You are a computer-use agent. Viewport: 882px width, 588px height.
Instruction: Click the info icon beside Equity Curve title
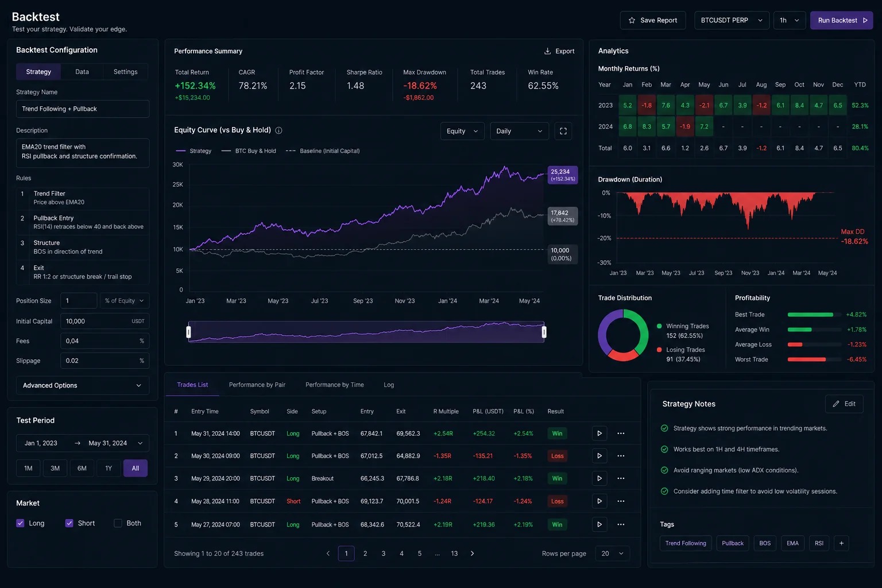[278, 130]
